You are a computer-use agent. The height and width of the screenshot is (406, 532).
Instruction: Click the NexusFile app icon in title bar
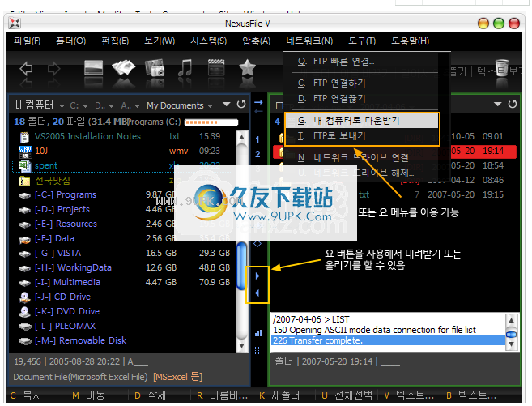15,24
